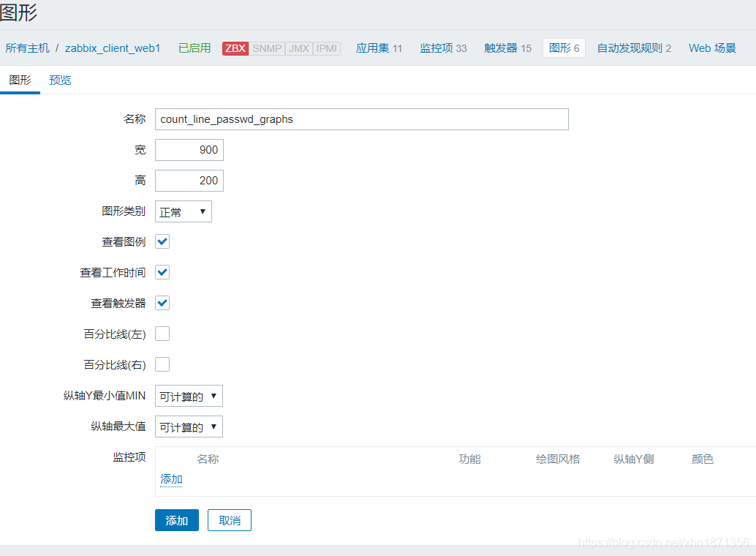This screenshot has height=556, width=756.
Task: Open the 纵轴Y最小值MIN dropdown
Action: [x=189, y=396]
